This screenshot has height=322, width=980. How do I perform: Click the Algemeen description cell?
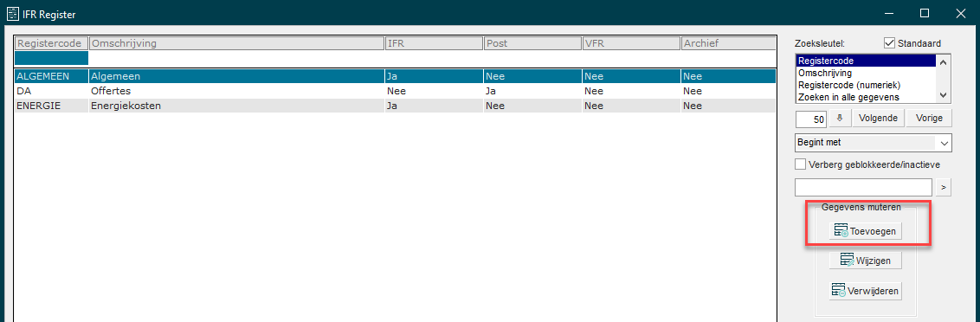point(237,76)
